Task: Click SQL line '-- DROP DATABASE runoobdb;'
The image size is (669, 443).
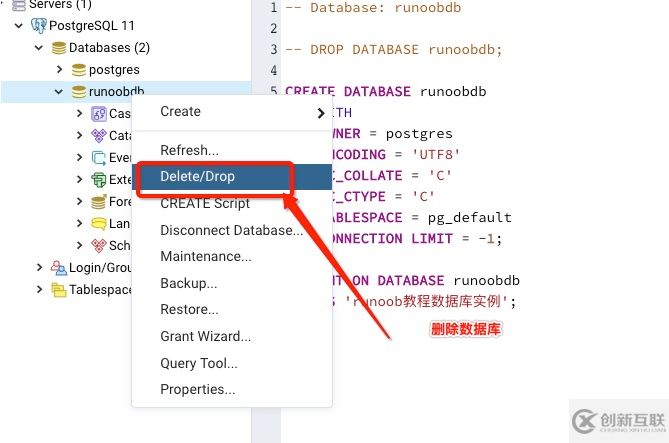Action: point(393,50)
